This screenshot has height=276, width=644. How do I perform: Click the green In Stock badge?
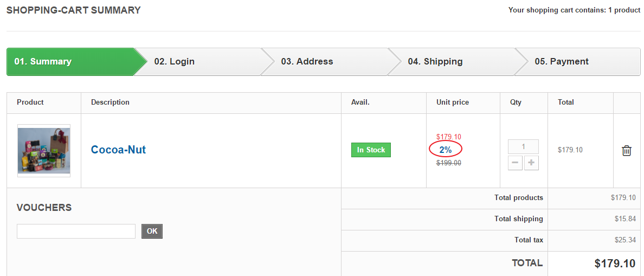[x=371, y=150]
